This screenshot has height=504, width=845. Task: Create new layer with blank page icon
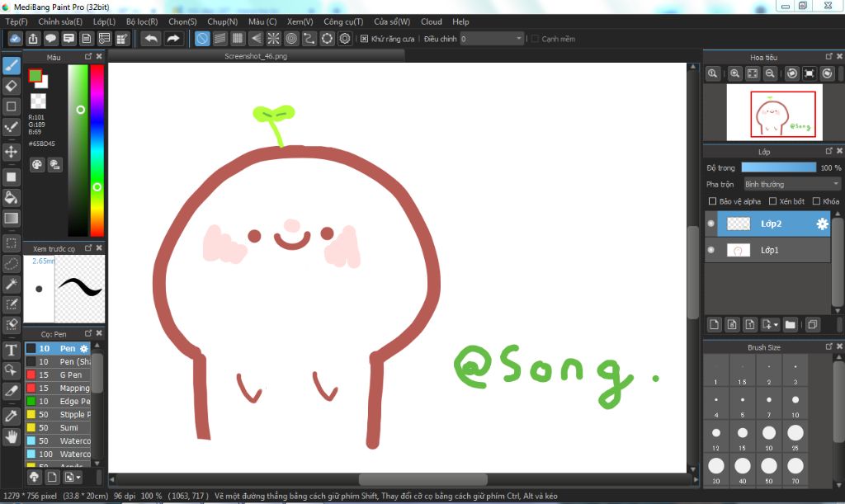[714, 324]
